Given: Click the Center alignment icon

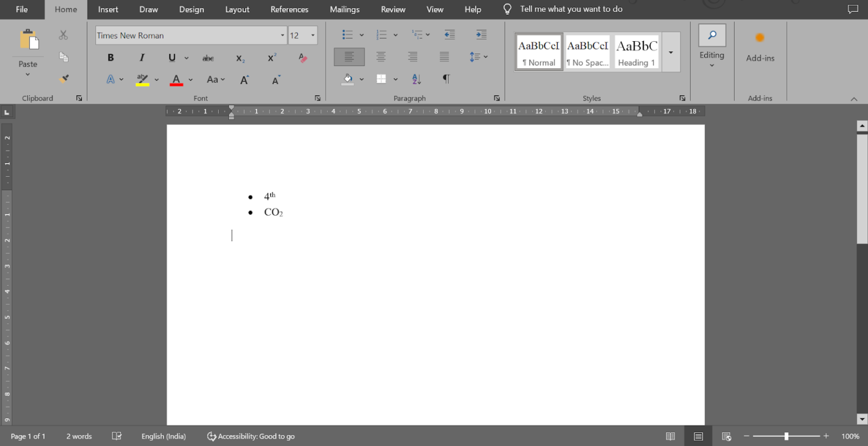Looking at the screenshot, I should click(381, 57).
